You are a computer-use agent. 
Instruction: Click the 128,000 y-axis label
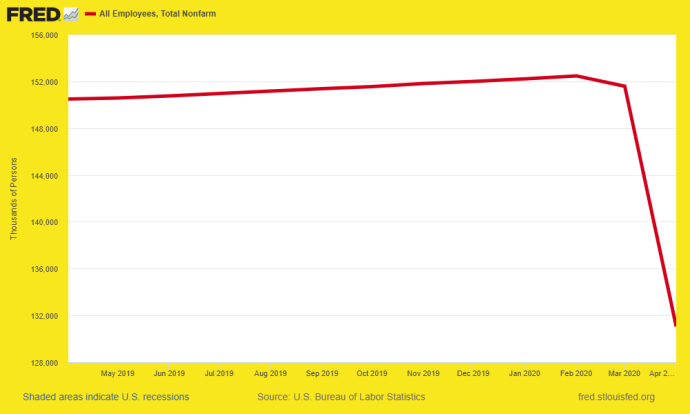point(44,363)
